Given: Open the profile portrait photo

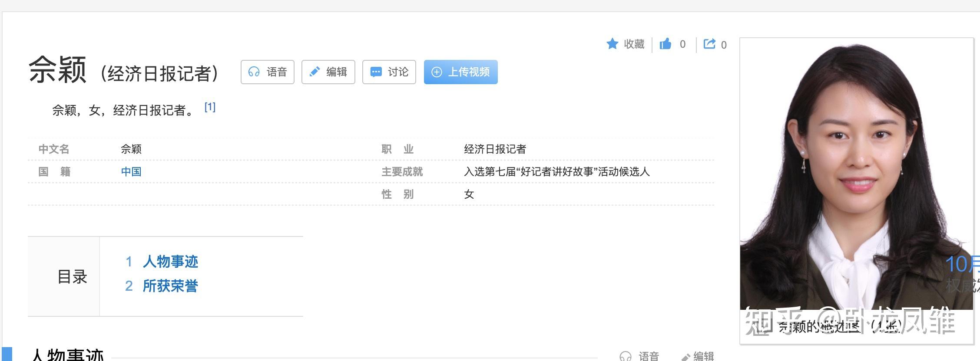Looking at the screenshot, I should click(x=857, y=175).
